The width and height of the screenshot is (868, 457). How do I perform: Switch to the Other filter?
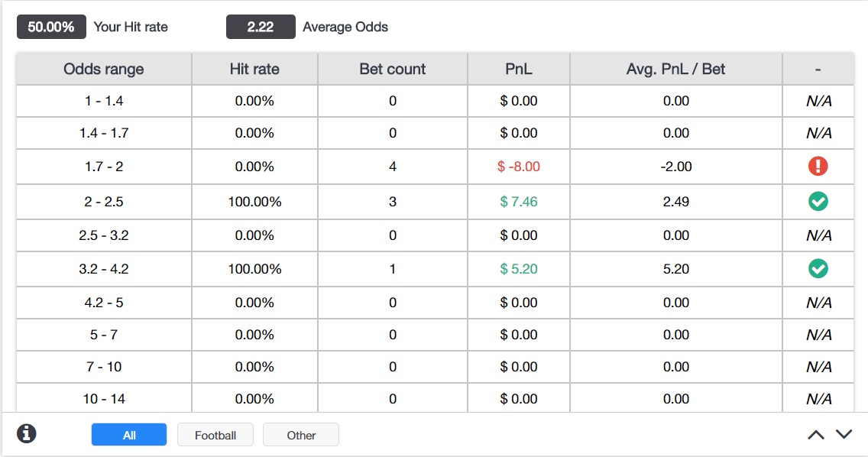301,435
